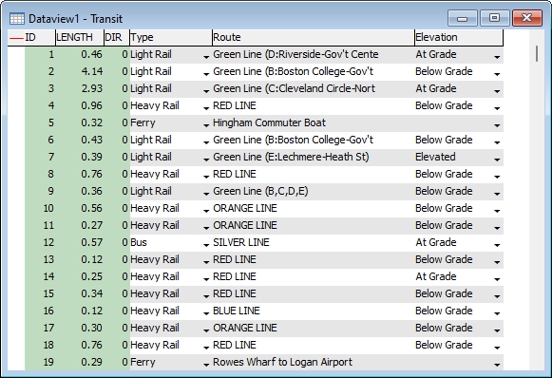The width and height of the screenshot is (552, 378).
Task: Click LENGTH cell 2.93
Action: click(80, 89)
